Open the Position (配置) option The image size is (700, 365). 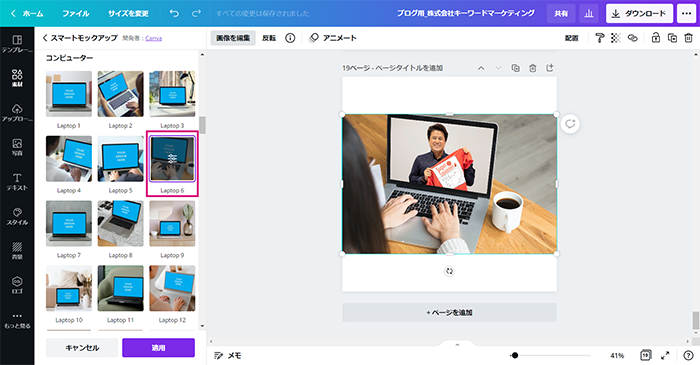571,38
